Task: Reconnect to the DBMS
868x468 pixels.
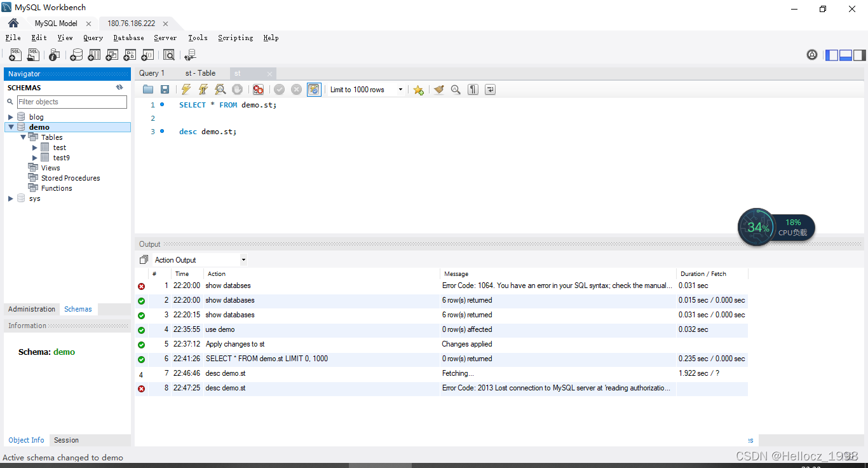Action: 189,55
